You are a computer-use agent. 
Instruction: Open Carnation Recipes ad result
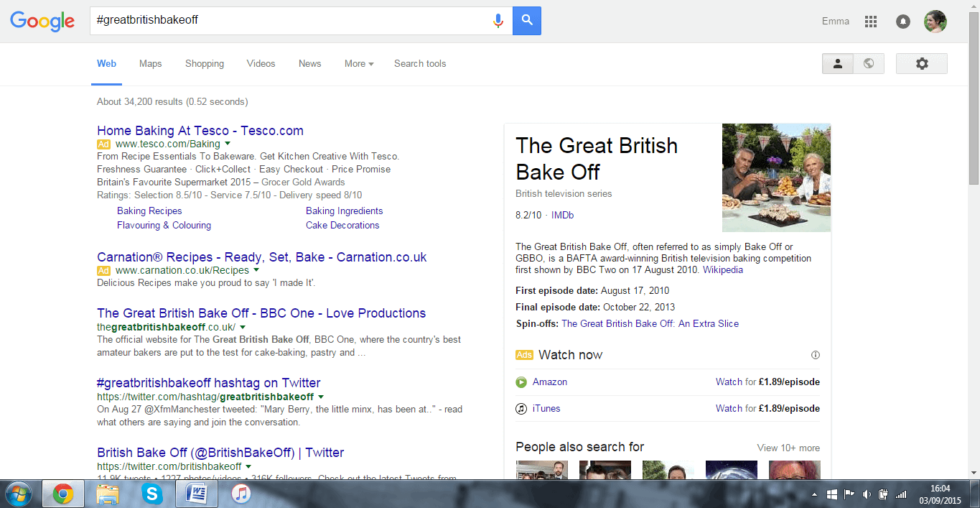click(262, 257)
